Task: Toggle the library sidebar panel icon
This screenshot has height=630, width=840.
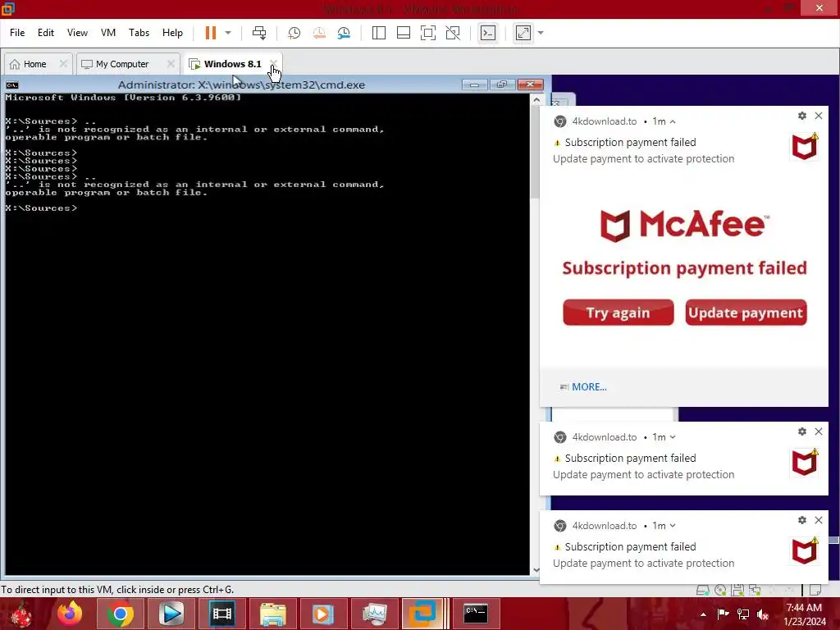Action: tap(379, 33)
